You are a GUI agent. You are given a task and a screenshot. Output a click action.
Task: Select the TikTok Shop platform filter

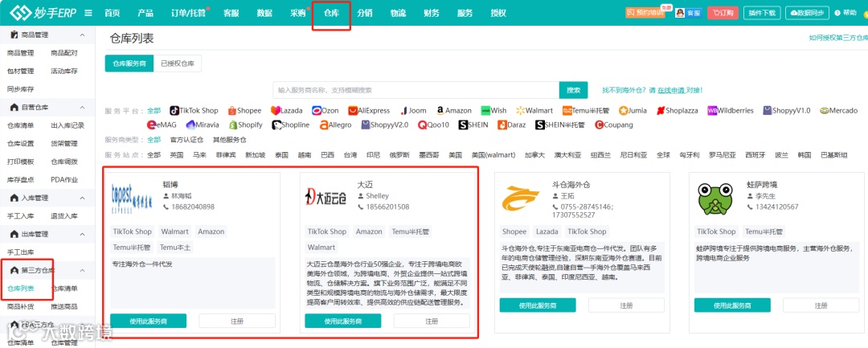coord(194,111)
